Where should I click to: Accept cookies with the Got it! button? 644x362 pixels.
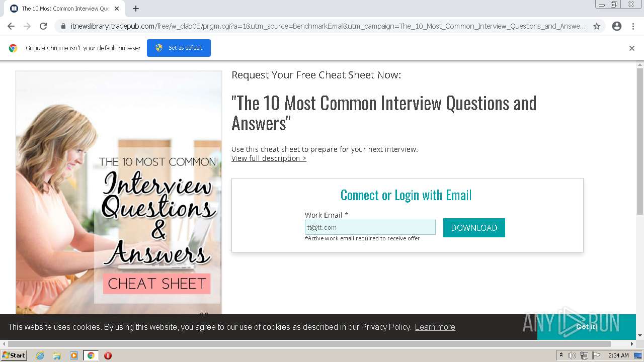click(586, 327)
